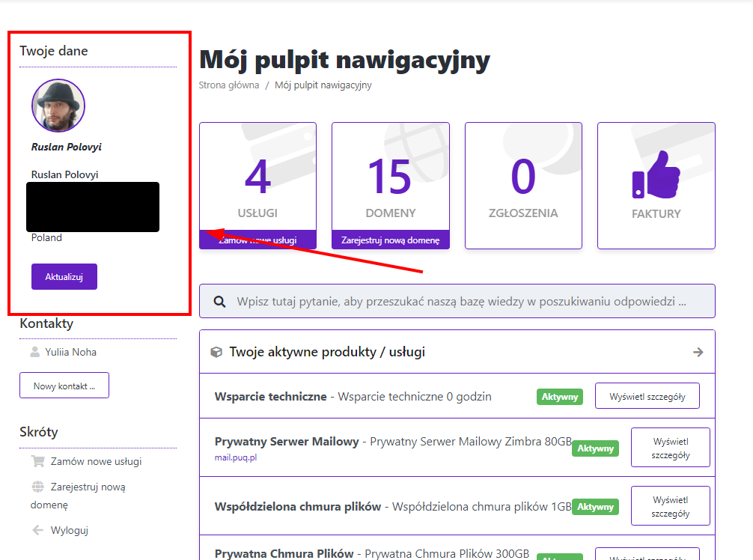View details for Wsparcie techniczne

pyautogui.click(x=647, y=396)
